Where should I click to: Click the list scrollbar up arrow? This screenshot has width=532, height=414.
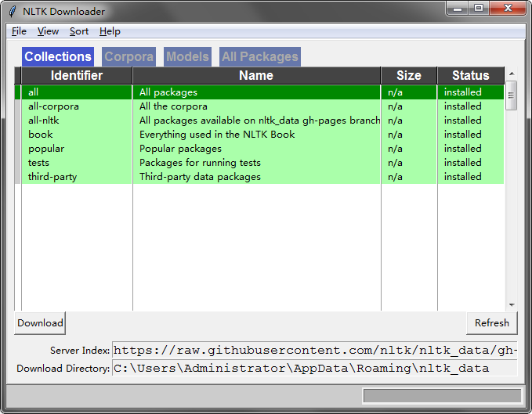pyautogui.click(x=512, y=74)
